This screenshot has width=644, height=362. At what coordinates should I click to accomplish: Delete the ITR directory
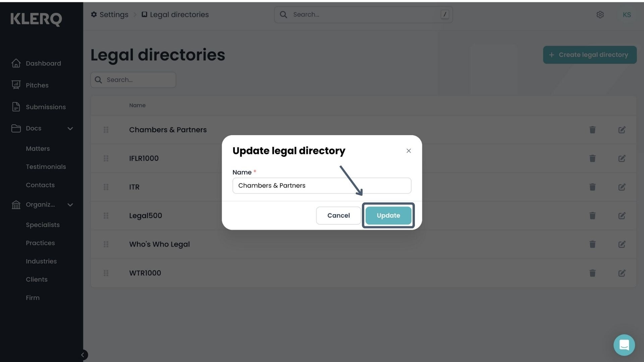592,187
